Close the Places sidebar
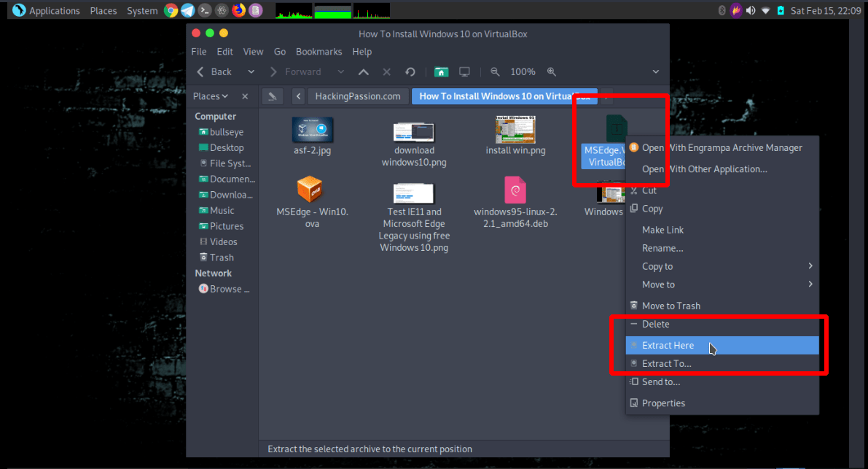This screenshot has width=868, height=469. (245, 96)
